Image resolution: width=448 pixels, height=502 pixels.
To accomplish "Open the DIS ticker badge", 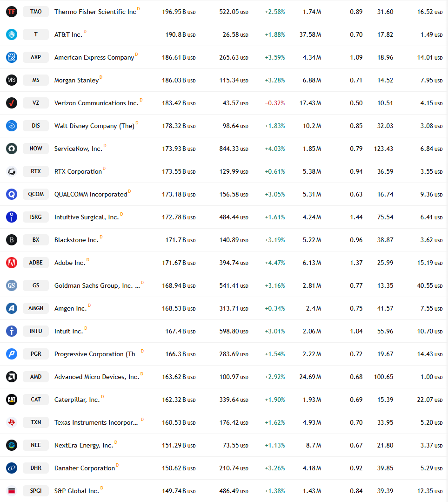I will pos(36,126).
